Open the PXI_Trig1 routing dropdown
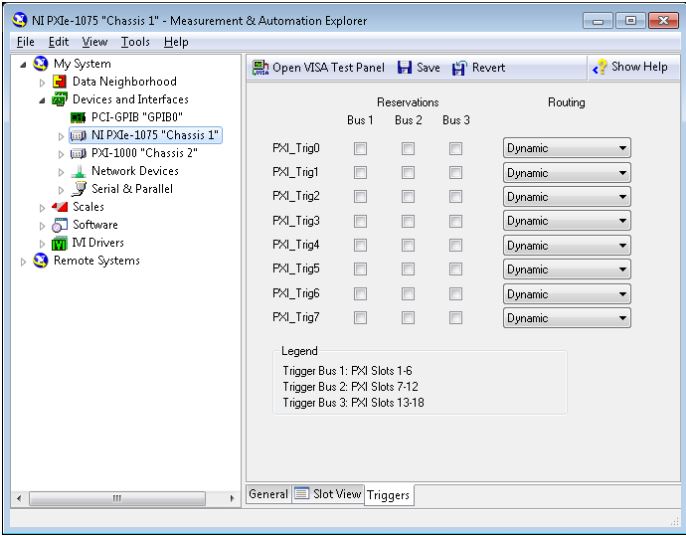The height and width of the screenshot is (536, 686). point(567,173)
